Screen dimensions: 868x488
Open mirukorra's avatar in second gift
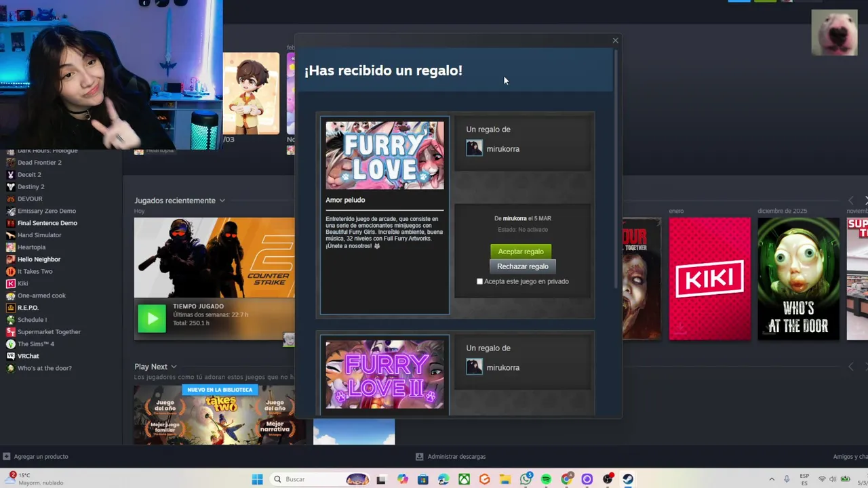pyautogui.click(x=474, y=367)
